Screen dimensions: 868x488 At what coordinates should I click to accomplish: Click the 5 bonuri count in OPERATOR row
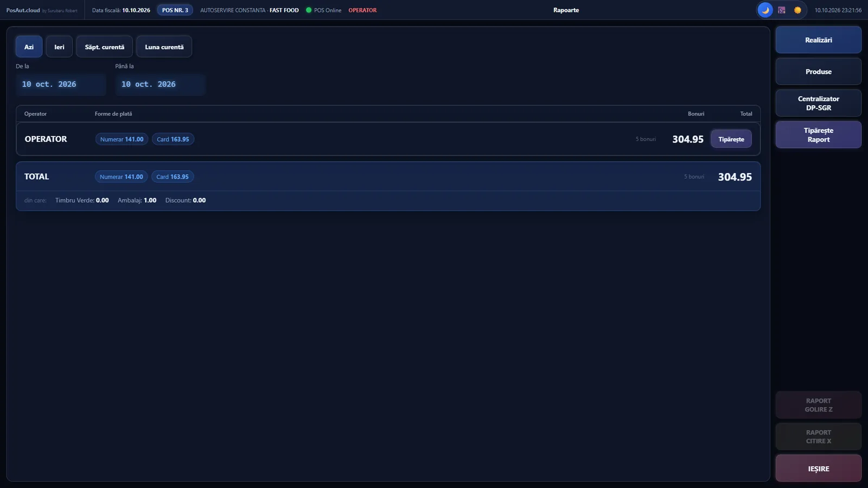point(646,139)
